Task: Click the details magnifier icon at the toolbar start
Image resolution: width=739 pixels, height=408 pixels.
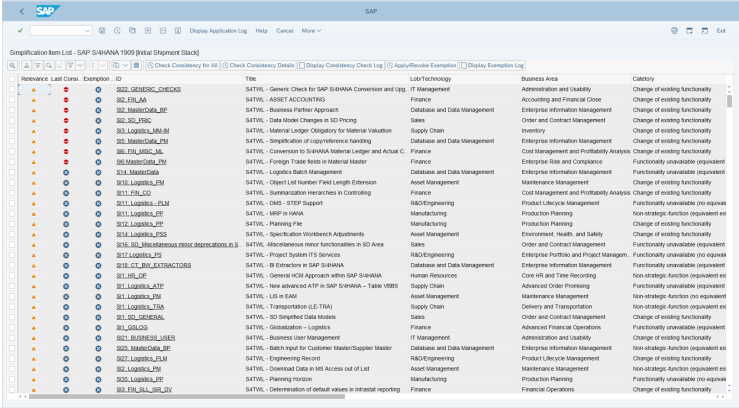Action: 13,65
